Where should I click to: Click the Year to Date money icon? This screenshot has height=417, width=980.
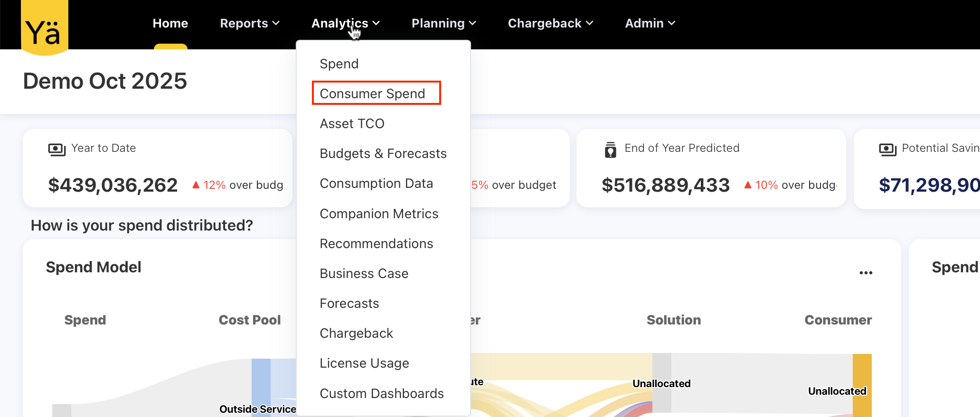(57, 149)
